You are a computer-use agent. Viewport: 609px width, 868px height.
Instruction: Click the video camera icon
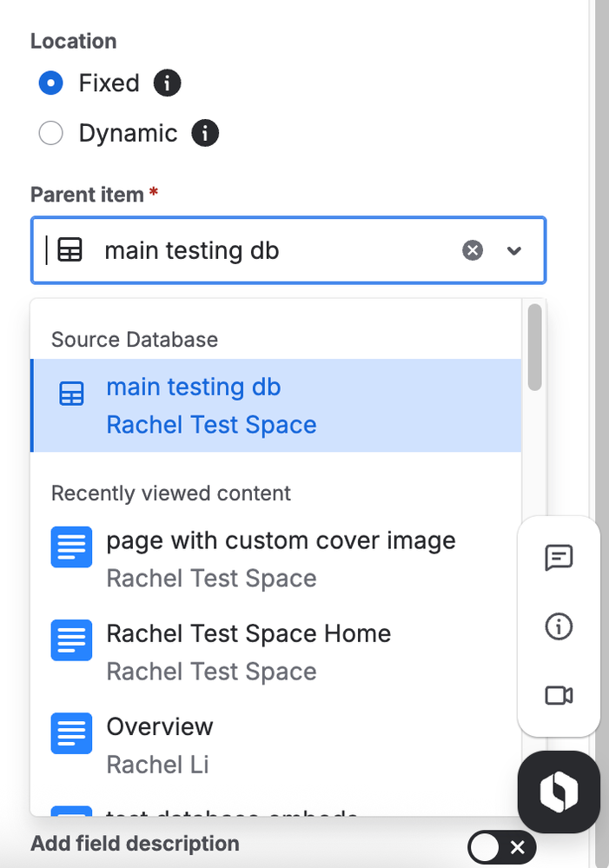(x=559, y=695)
